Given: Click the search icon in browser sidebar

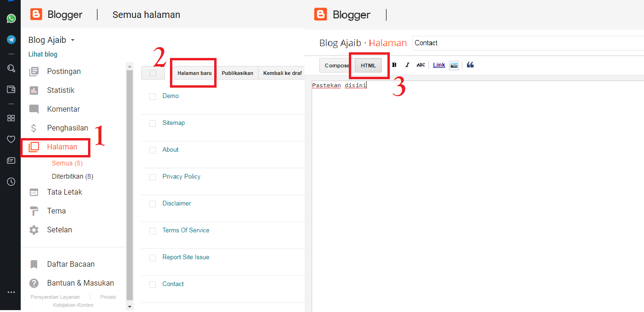Looking at the screenshot, I should (11, 68).
